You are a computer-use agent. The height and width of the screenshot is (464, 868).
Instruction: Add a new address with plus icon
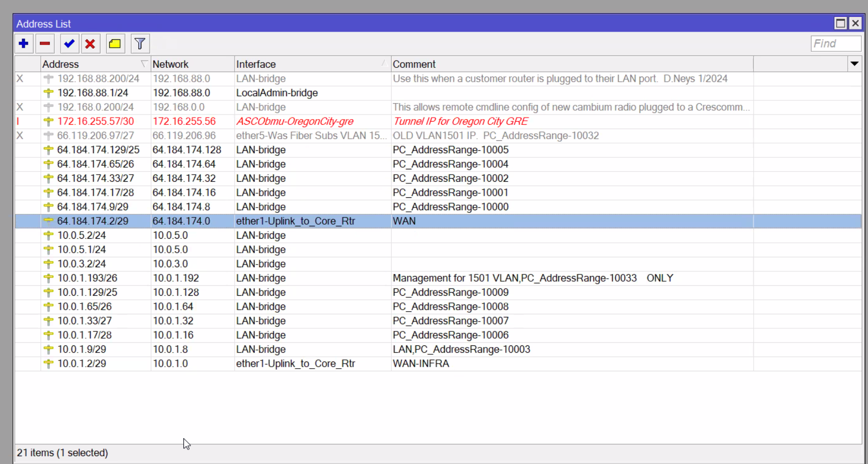24,44
